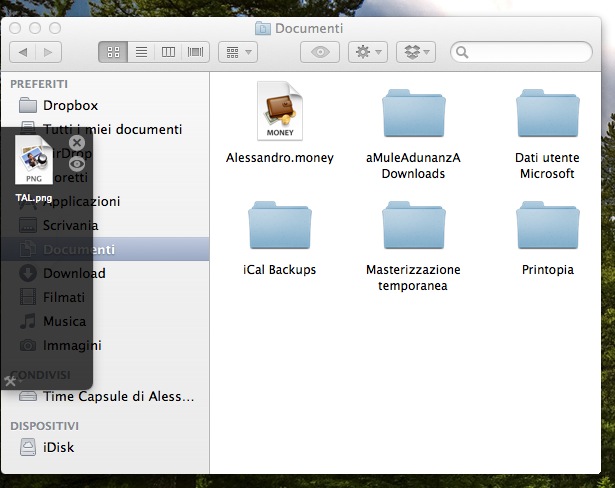Click the Quick Look eye toolbar button

(x=320, y=51)
